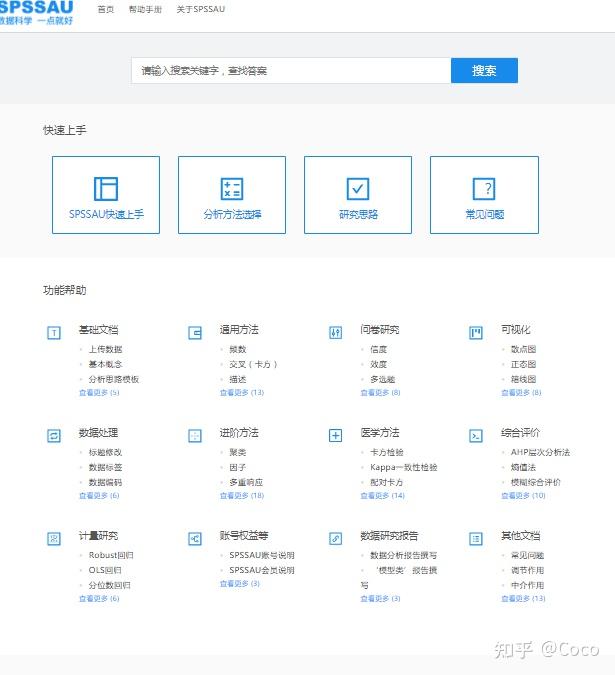Image resolution: width=615 pixels, height=675 pixels.
Task: Open the 因子 link
Action: [x=238, y=467]
